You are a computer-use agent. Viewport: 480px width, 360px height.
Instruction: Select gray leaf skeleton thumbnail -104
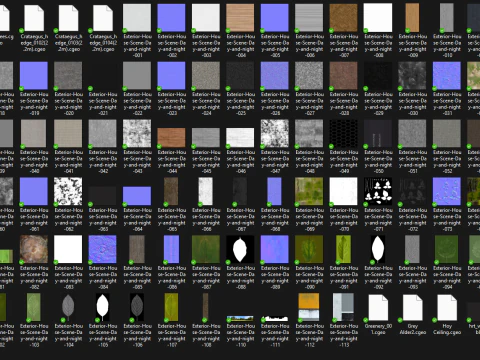[68, 307]
